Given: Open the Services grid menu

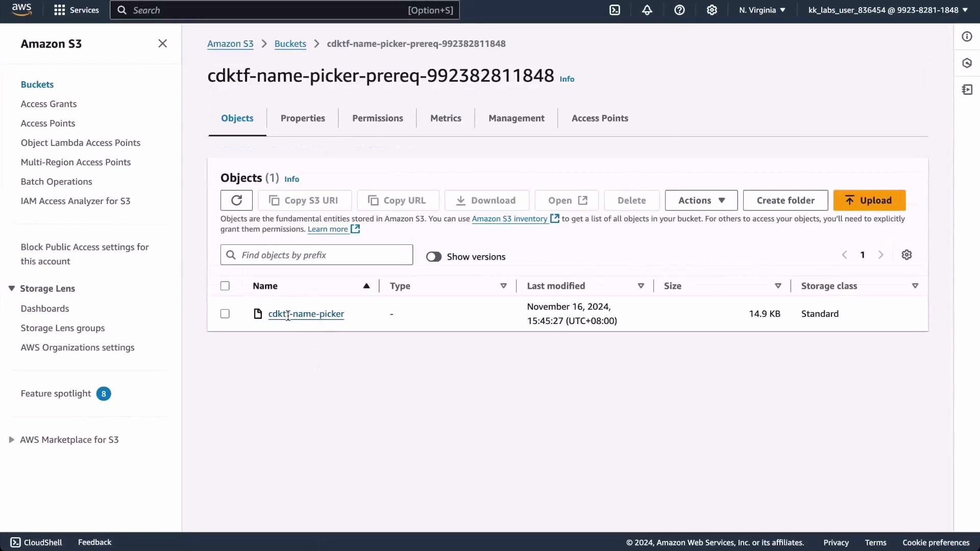Looking at the screenshot, I should 77,10.
